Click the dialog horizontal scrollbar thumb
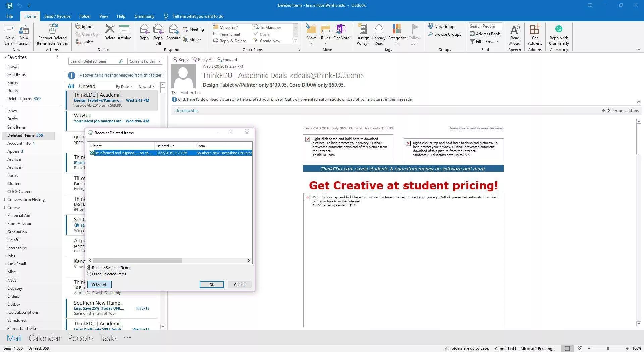 tap(138, 261)
